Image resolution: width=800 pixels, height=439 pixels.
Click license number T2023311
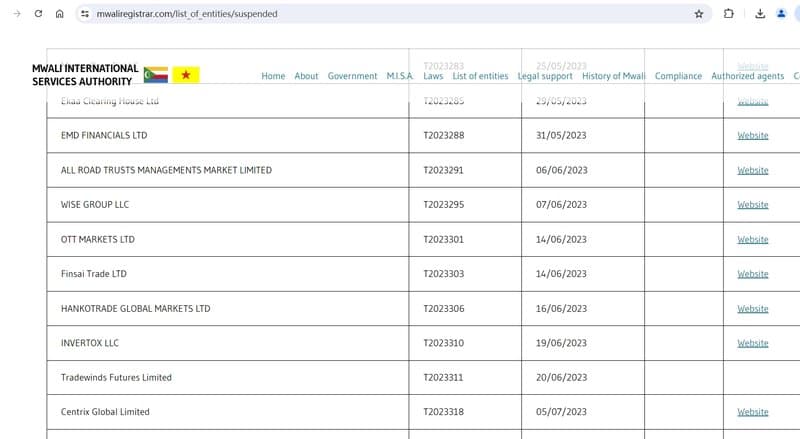click(x=443, y=377)
